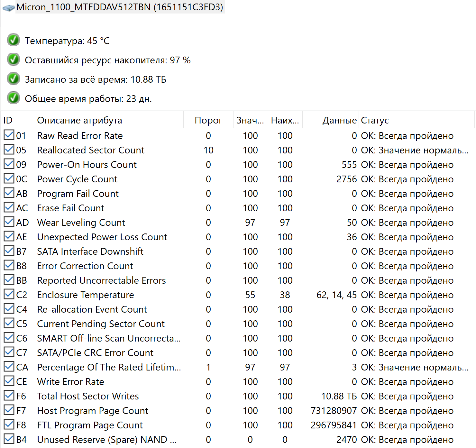Image resolution: width=476 pixels, height=448 pixels.
Task: Sort by the Знач... column header
Action: pos(250,120)
